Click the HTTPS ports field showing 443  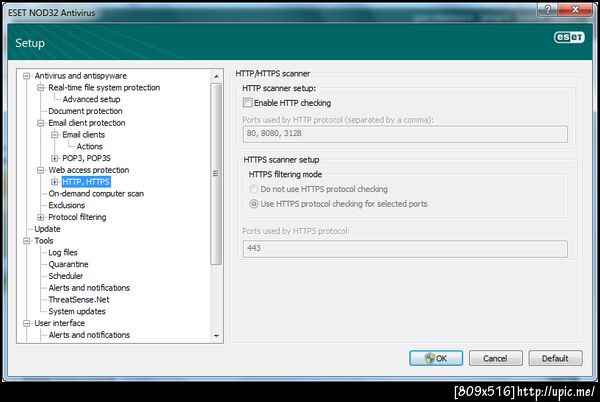pyautogui.click(x=405, y=249)
